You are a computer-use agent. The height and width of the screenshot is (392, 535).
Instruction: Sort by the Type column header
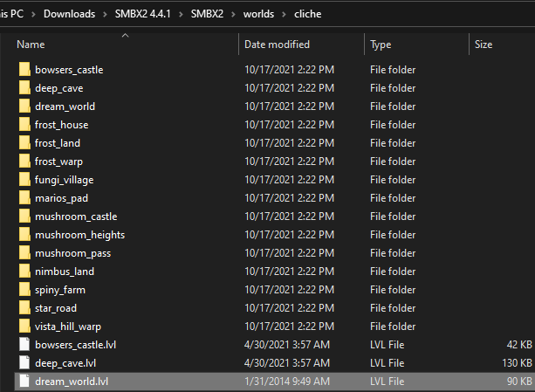381,45
